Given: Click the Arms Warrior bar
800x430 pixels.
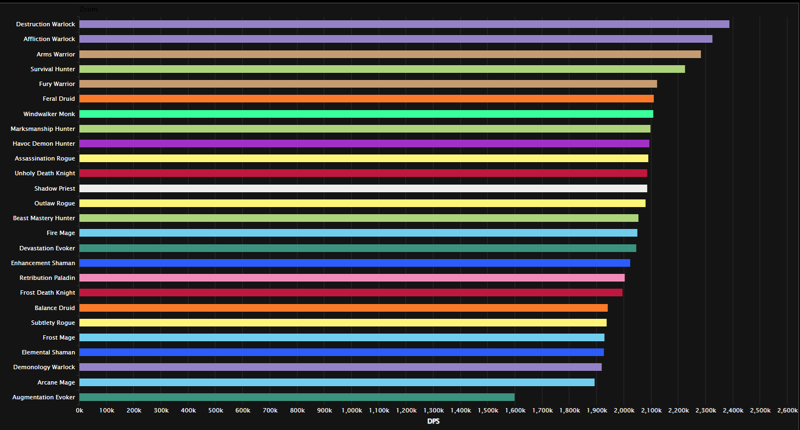Looking at the screenshot, I should click(390, 54).
